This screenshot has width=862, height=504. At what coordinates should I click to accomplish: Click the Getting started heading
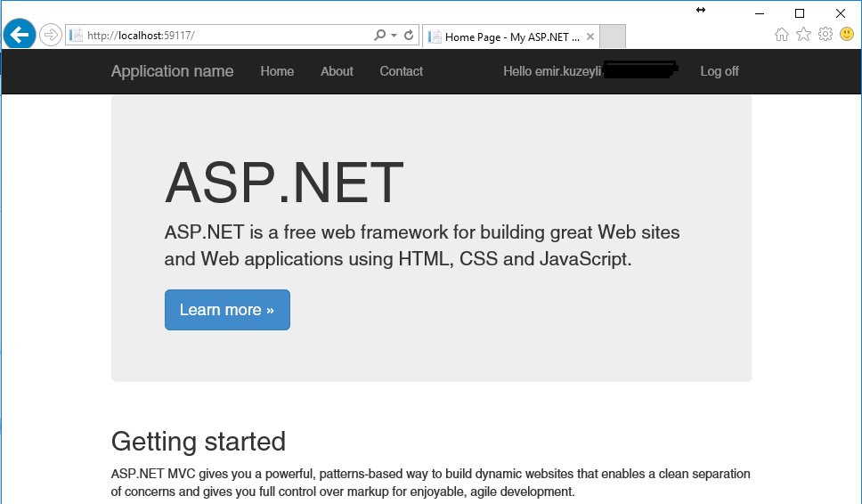click(199, 442)
